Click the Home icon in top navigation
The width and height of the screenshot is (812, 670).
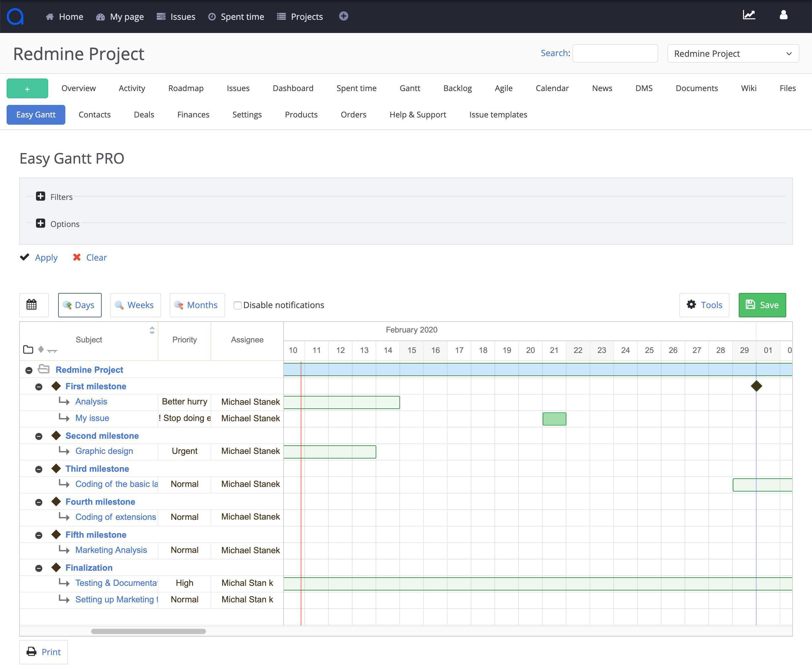[x=50, y=16]
